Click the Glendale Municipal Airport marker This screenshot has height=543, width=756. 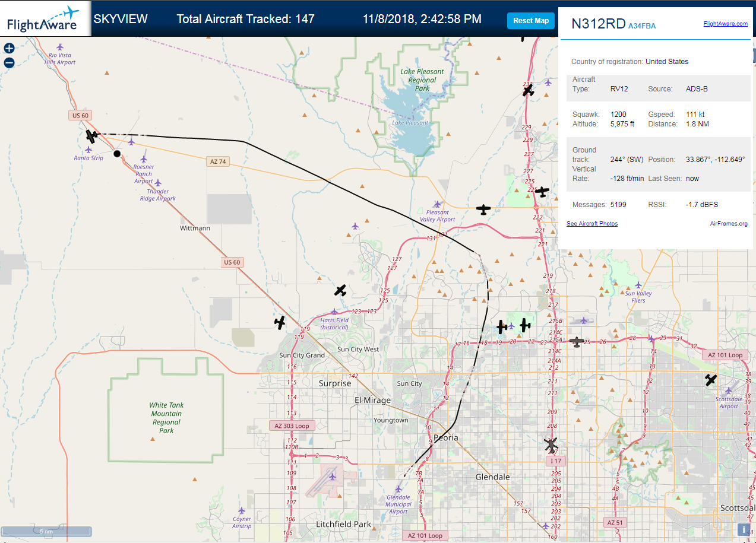pos(398,489)
